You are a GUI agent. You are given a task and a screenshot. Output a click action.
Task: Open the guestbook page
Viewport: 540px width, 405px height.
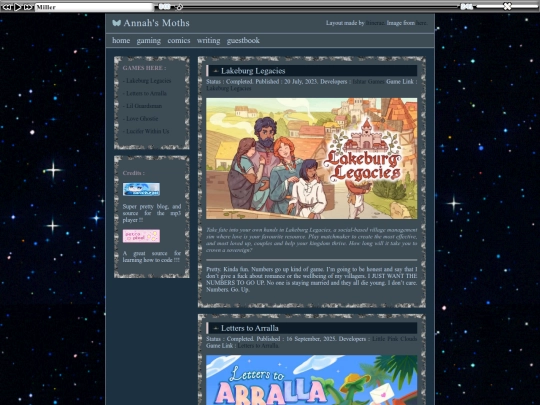click(x=243, y=41)
